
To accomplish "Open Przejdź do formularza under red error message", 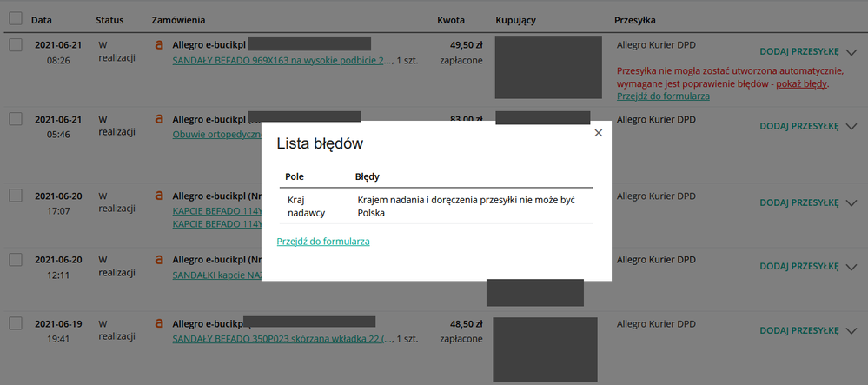I will 663,96.
